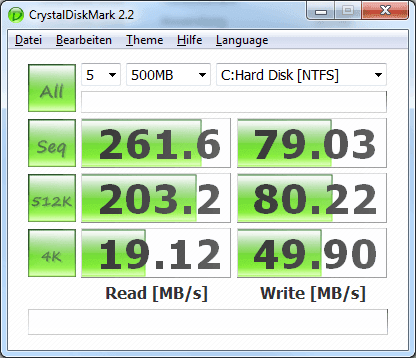Screen dimensions: 416x360
Task: Start the 512K random benchmark
Action: [52, 198]
